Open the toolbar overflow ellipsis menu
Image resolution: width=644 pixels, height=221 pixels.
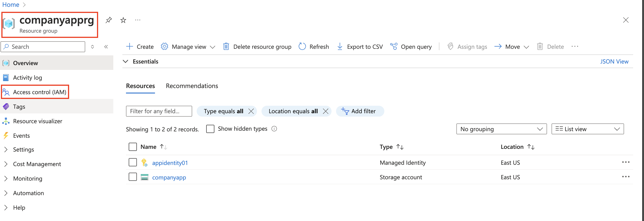tap(575, 47)
